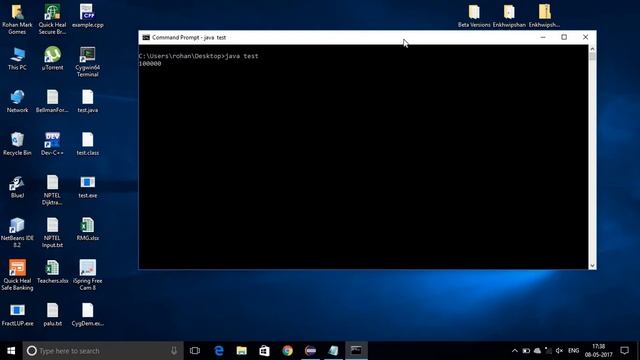Click the 100000 output line
This screenshot has height=360, width=640.
tap(150, 64)
